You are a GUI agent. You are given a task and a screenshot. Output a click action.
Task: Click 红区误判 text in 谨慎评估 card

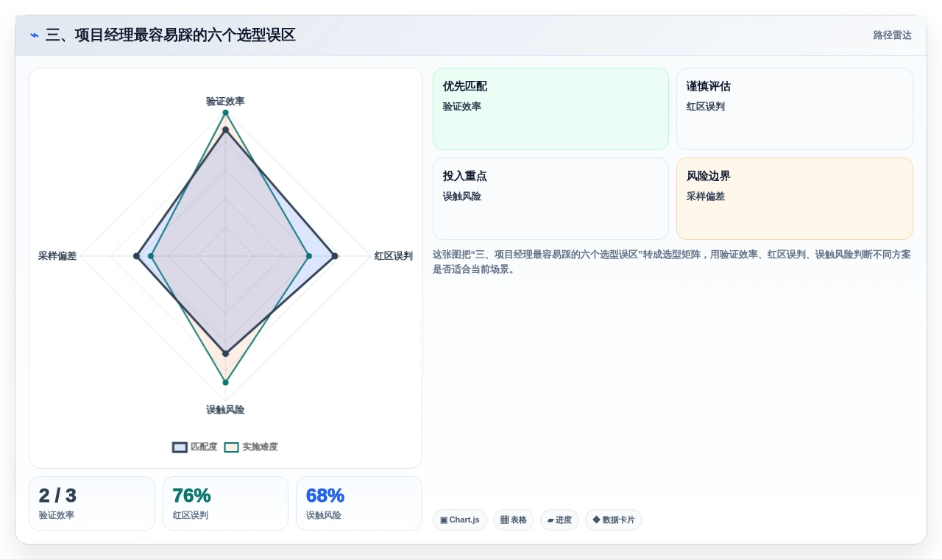[706, 107]
